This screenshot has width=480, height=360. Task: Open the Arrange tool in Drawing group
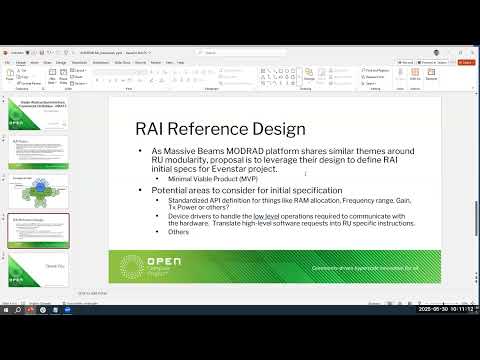coord(309,74)
